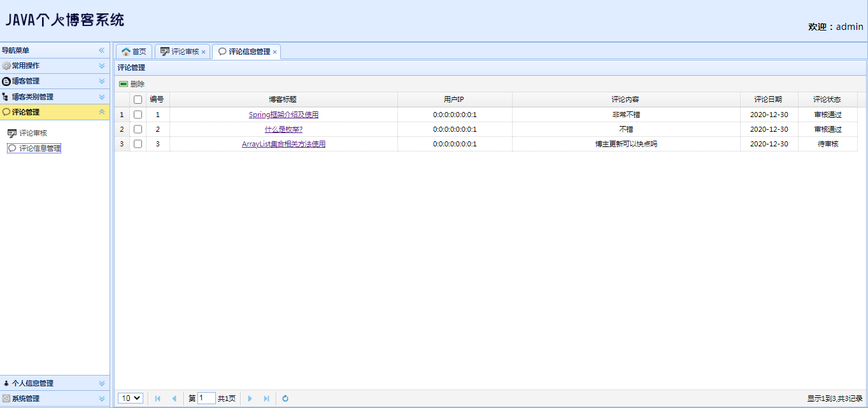The height and width of the screenshot is (408, 868).
Task: Check the checkbox for comment 2
Action: [138, 129]
